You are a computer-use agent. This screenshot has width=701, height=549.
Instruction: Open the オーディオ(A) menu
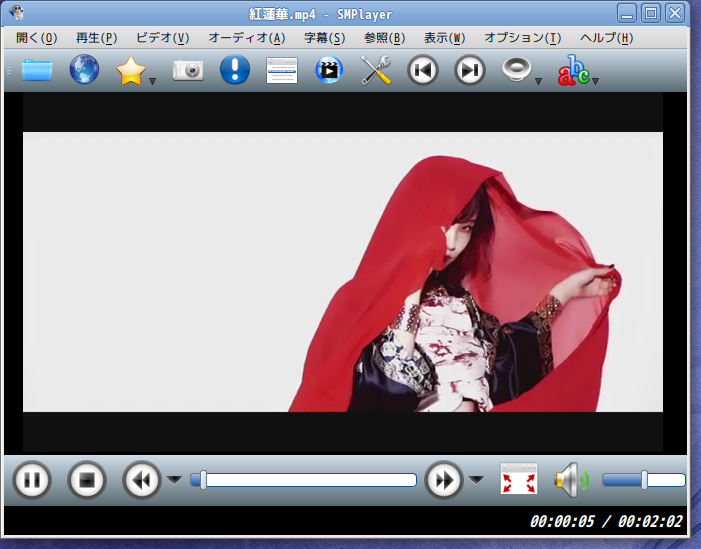247,38
